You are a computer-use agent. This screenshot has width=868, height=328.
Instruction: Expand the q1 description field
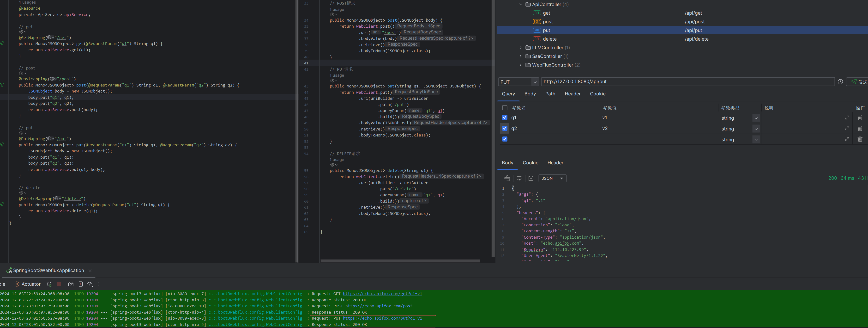pyautogui.click(x=847, y=118)
